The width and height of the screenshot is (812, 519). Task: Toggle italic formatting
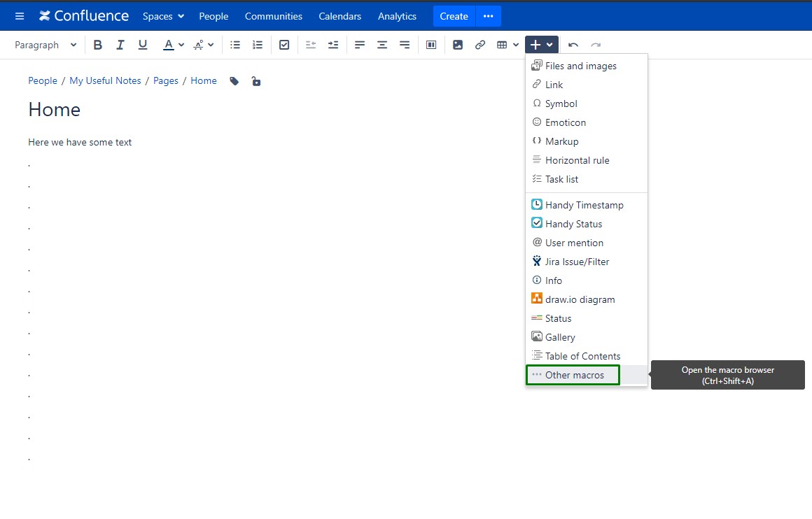point(120,45)
